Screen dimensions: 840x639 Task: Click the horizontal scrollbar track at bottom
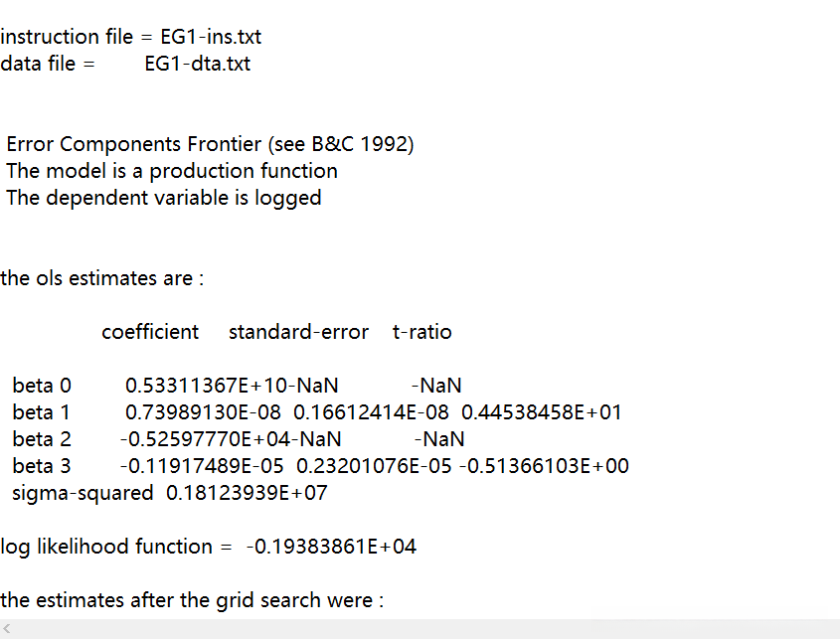[x=420, y=629]
